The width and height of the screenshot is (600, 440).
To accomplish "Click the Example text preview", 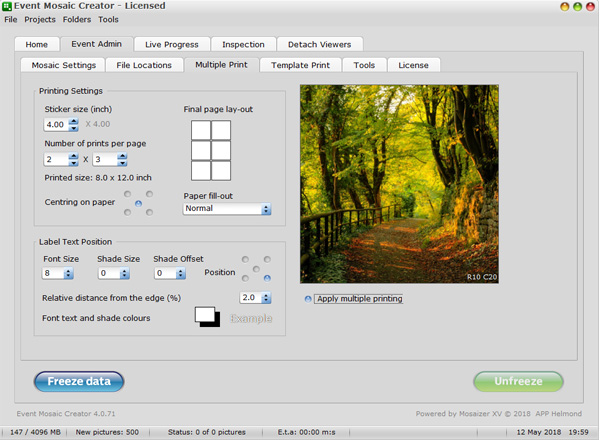I will point(251,318).
